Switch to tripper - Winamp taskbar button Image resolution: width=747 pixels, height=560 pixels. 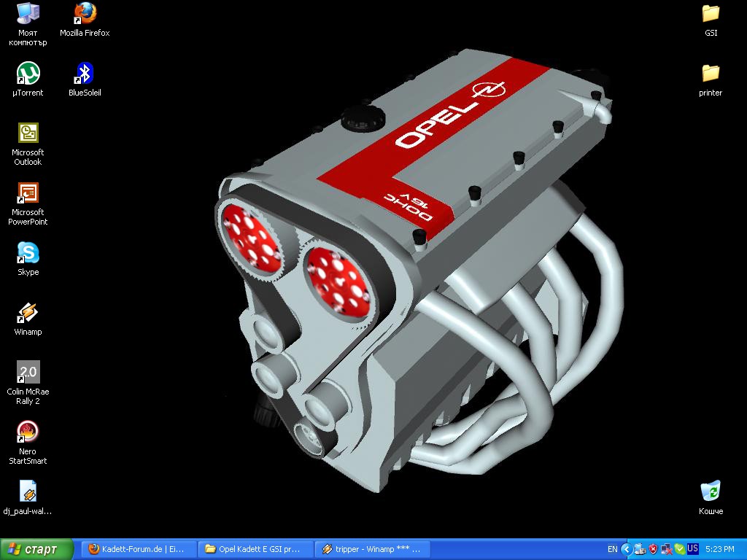click(x=373, y=549)
